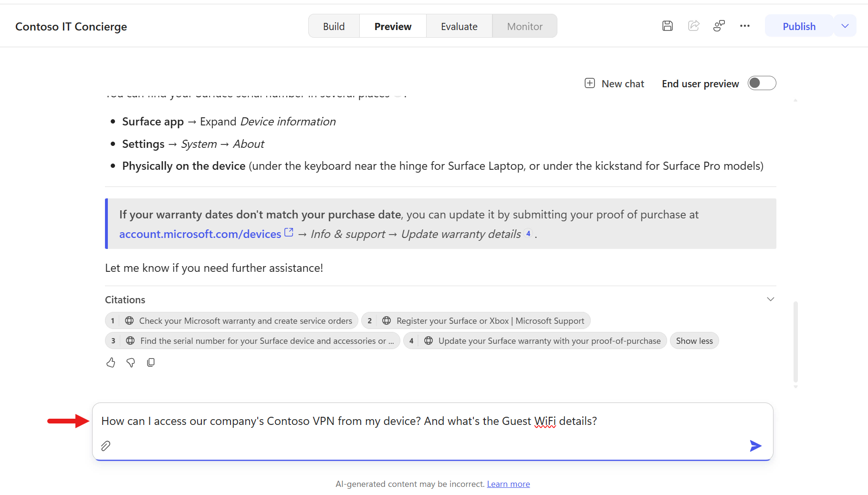The image size is (868, 495).
Task: Toggle the End user preview switch
Action: [x=762, y=83]
